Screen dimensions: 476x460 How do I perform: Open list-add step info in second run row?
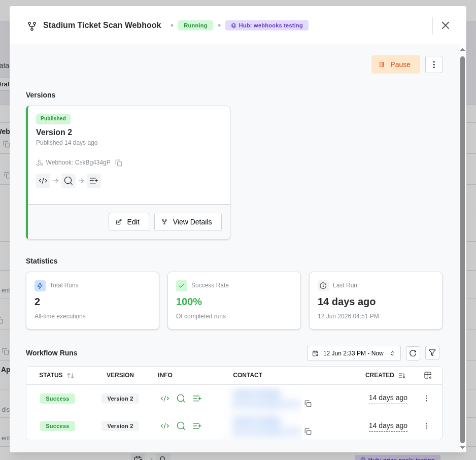click(x=197, y=425)
